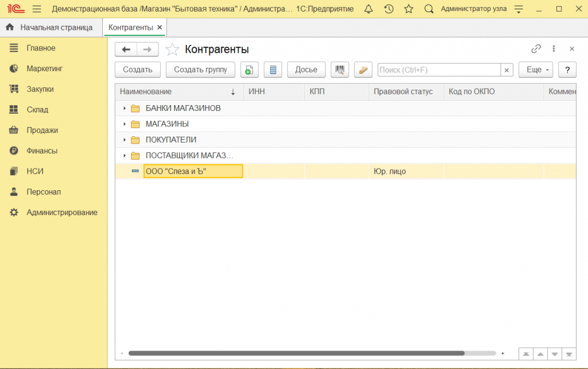The width and height of the screenshot is (588, 369).
Task: Click the notifications bell icon
Action: (369, 9)
